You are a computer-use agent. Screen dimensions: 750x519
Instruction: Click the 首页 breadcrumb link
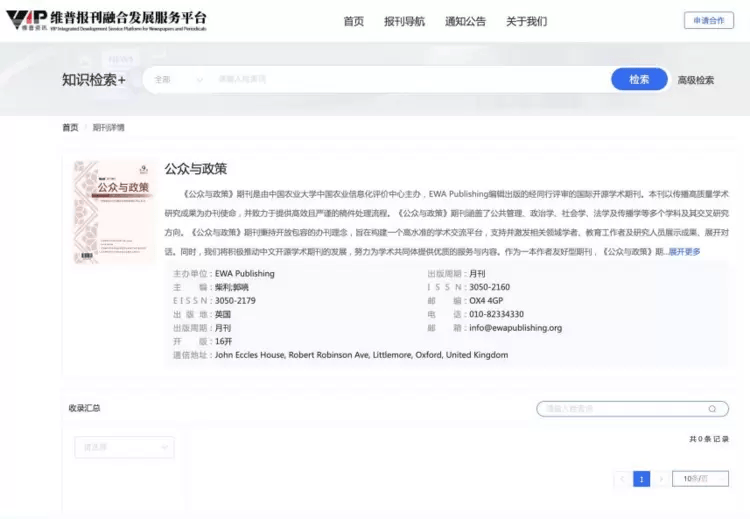click(x=70, y=127)
